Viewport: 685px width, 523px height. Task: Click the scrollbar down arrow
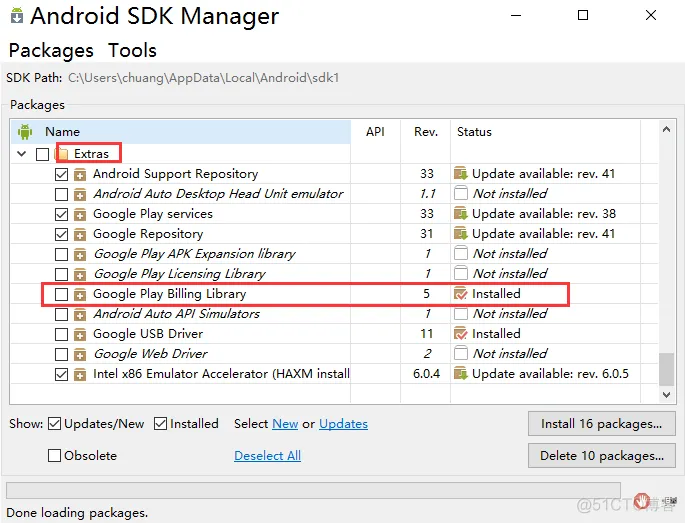coord(666,395)
